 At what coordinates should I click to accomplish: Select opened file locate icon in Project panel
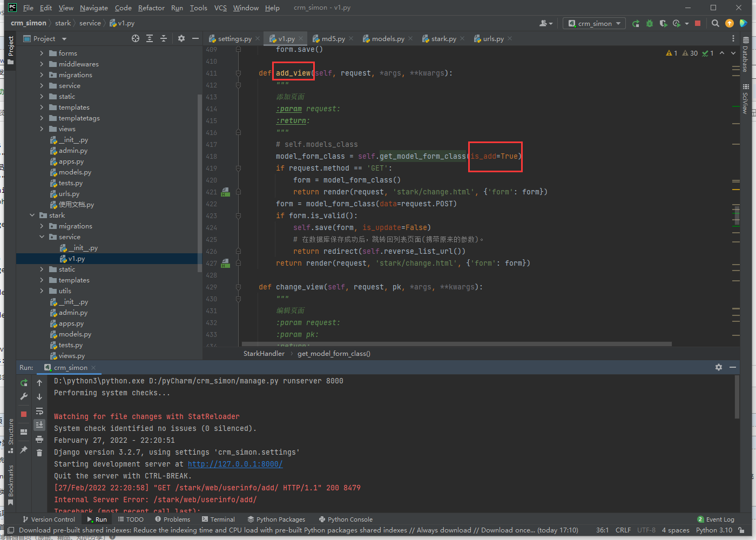(x=136, y=38)
